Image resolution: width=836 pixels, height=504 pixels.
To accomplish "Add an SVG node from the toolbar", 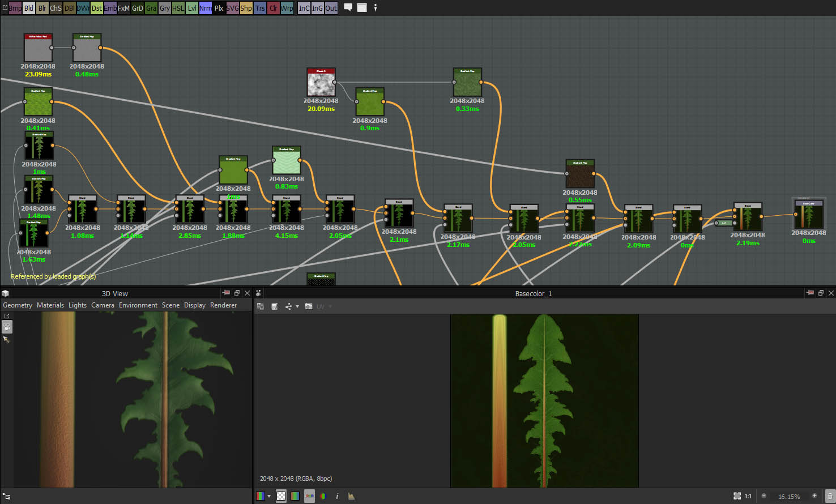I will (233, 8).
